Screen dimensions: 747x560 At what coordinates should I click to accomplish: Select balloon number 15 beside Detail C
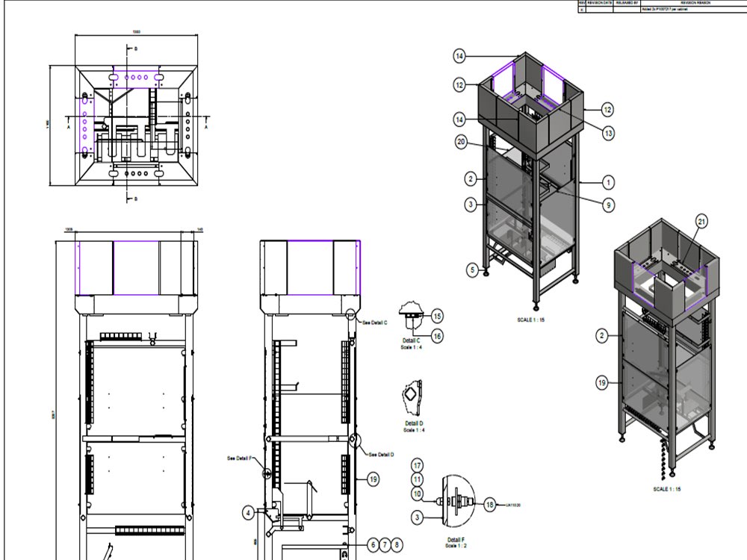click(x=437, y=316)
